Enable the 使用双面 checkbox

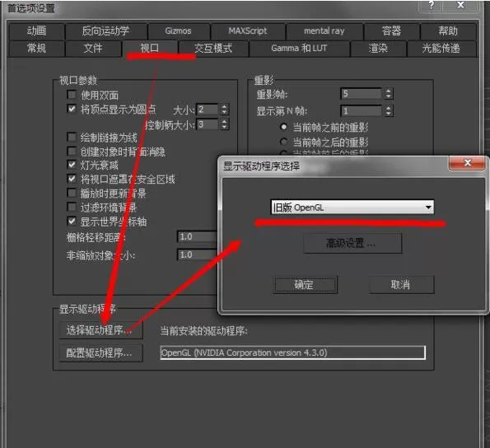[72, 95]
